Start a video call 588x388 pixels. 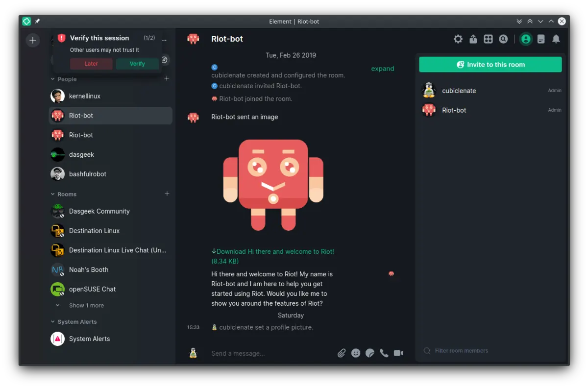[398, 353]
